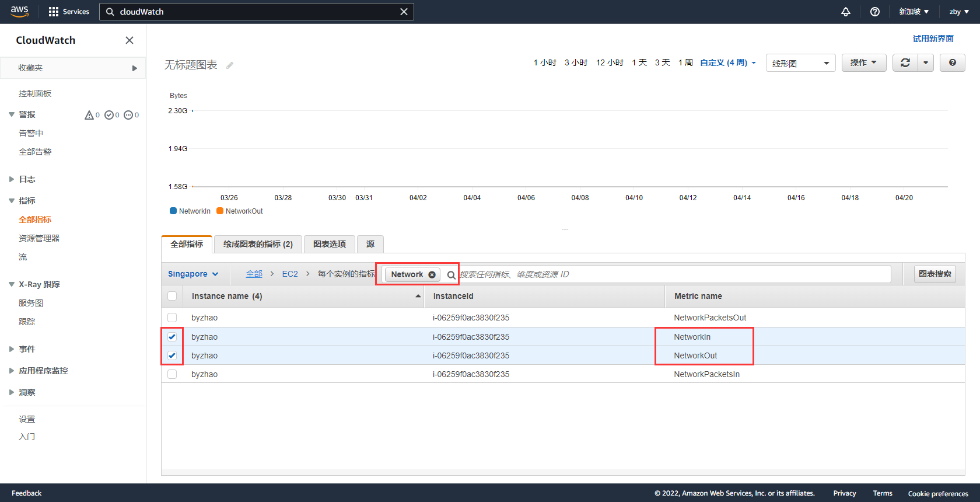Collapse the X-Ray 跟踪 section
This screenshot has width=980, height=502.
coord(12,284)
